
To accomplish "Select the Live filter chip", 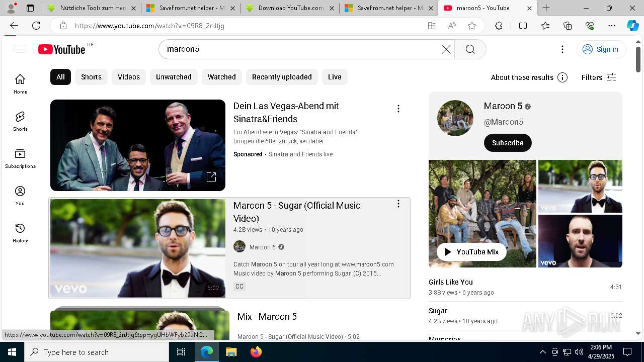I will coord(335,77).
